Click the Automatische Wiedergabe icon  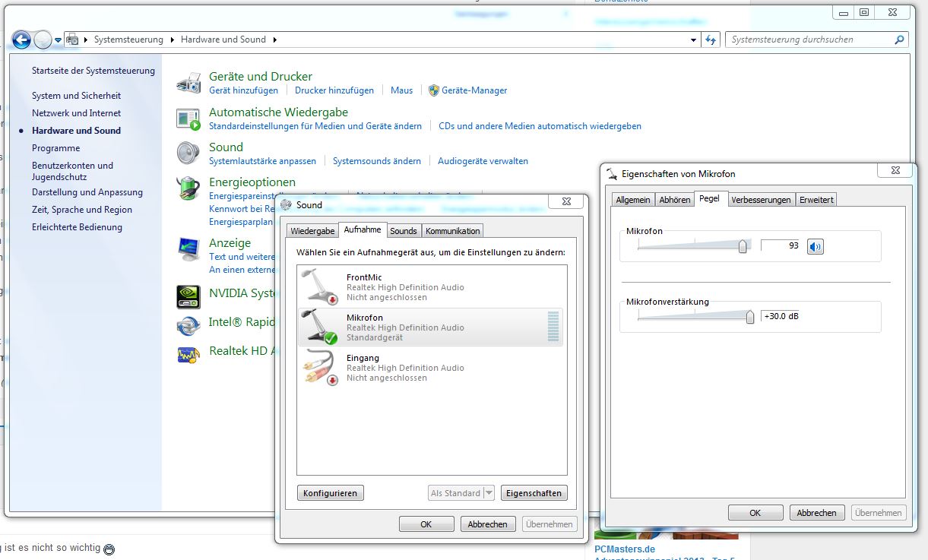tap(188, 118)
